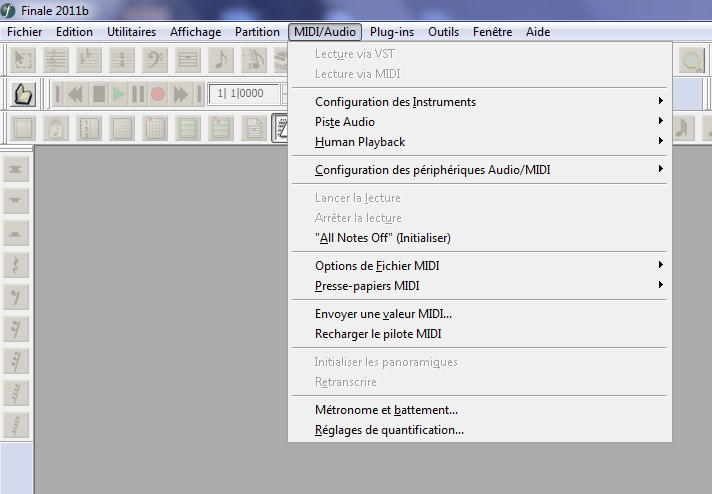
Task: Select the Selection tool arrow icon
Action: (23, 60)
